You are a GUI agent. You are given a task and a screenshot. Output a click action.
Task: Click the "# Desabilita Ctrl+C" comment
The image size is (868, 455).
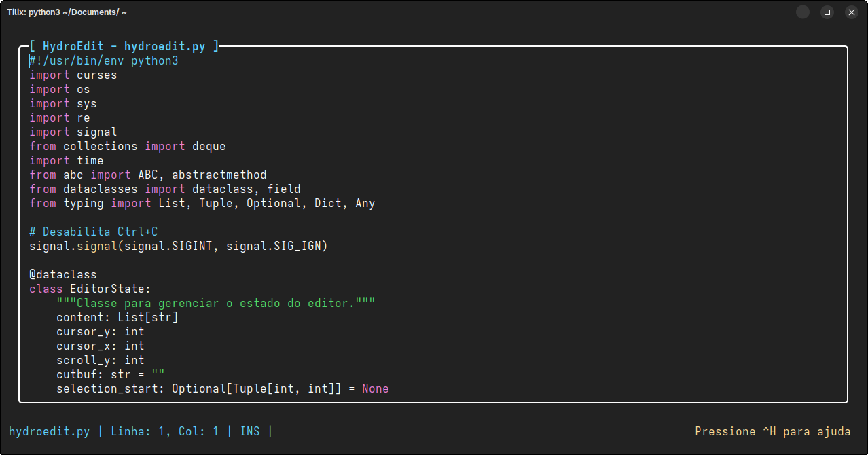tap(94, 232)
